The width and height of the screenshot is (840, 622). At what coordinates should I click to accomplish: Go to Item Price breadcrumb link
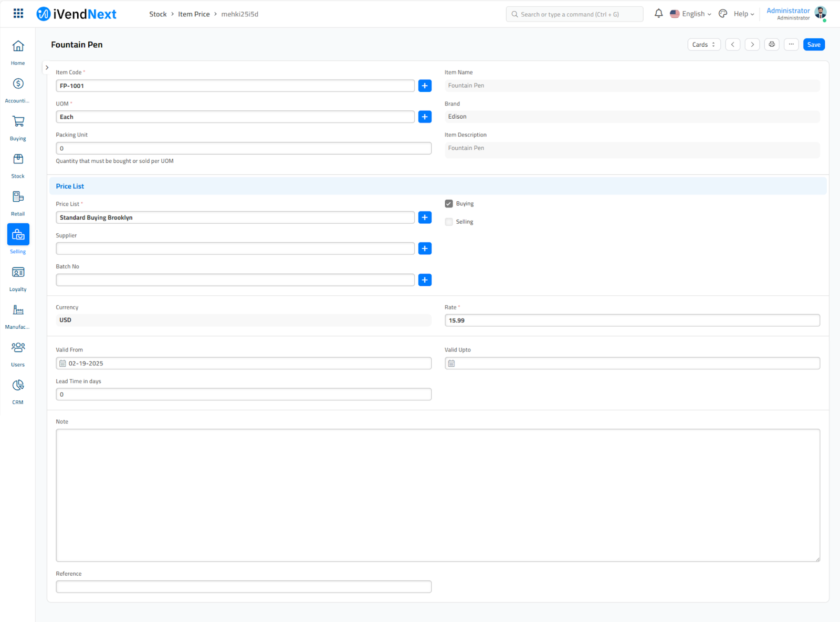click(194, 14)
